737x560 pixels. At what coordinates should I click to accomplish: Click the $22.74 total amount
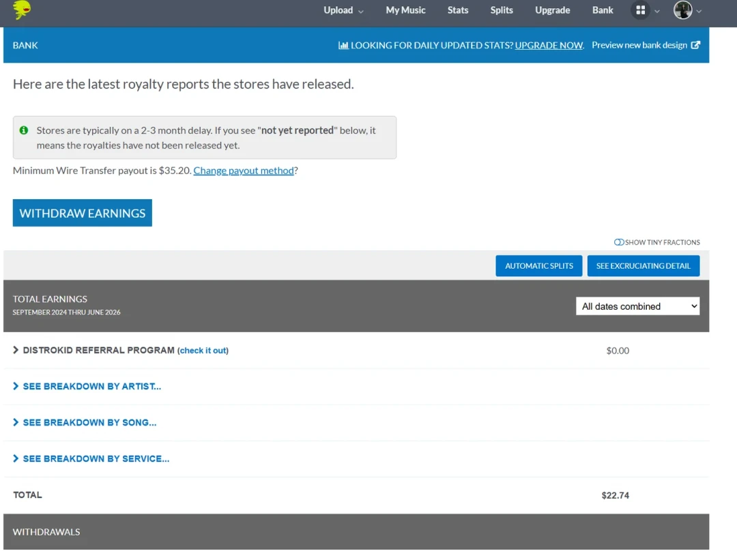(x=616, y=496)
